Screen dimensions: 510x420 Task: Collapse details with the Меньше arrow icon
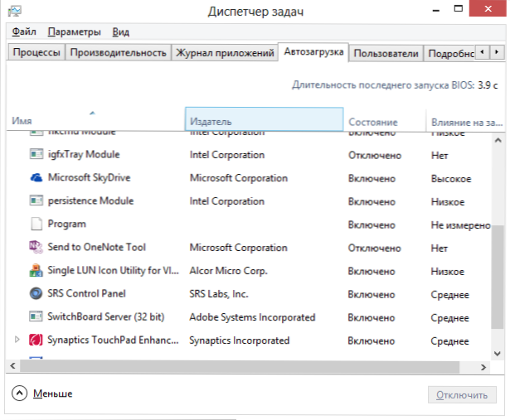pyautogui.click(x=19, y=393)
